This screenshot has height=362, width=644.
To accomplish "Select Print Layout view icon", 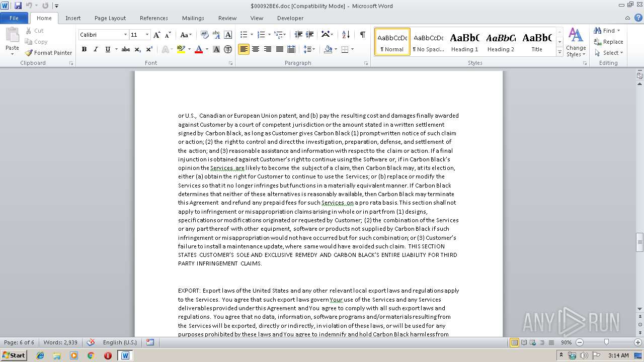I will point(514,342).
